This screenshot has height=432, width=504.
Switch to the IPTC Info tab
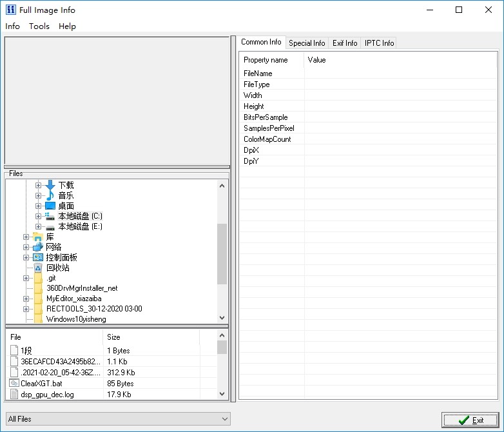tap(379, 43)
